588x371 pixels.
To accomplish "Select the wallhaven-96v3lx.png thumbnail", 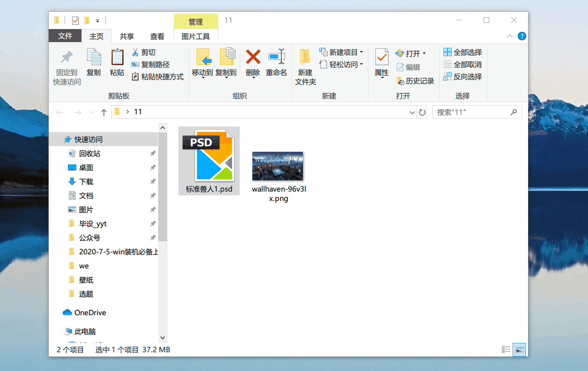I will click(x=278, y=166).
